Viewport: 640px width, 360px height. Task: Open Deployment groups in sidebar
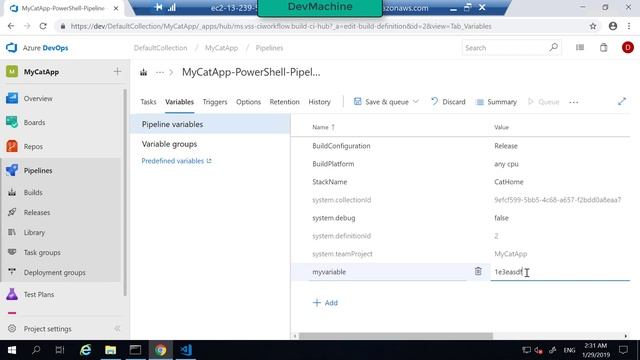[55, 272]
